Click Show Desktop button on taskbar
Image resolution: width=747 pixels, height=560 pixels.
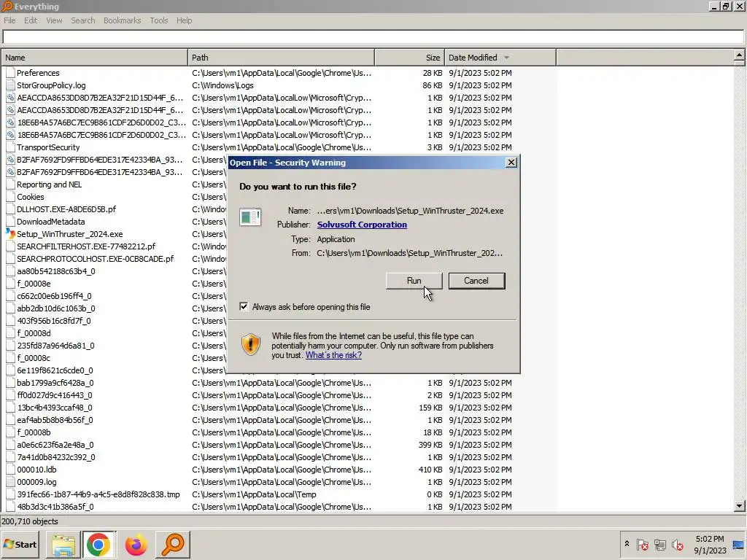pos(740,544)
